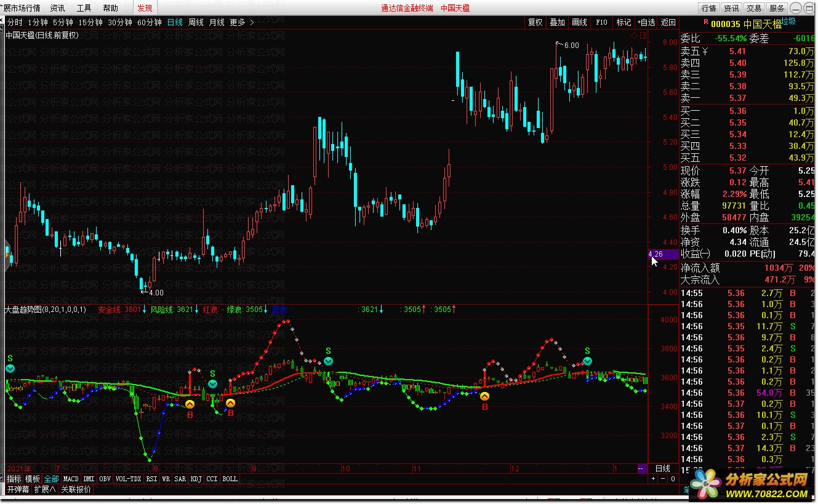The width and height of the screenshot is (818, 504).
Task: Click the 日线 label at bottom right
Action: 662,469
